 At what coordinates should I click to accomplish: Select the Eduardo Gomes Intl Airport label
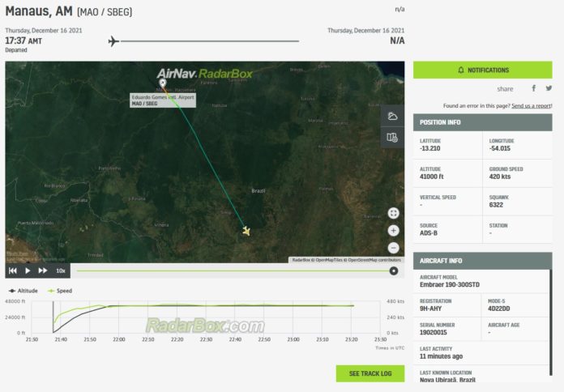click(163, 100)
